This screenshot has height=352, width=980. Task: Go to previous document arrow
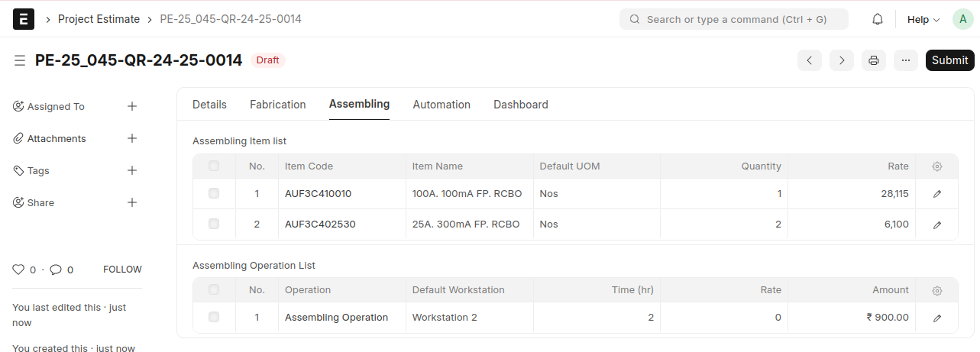pos(810,60)
